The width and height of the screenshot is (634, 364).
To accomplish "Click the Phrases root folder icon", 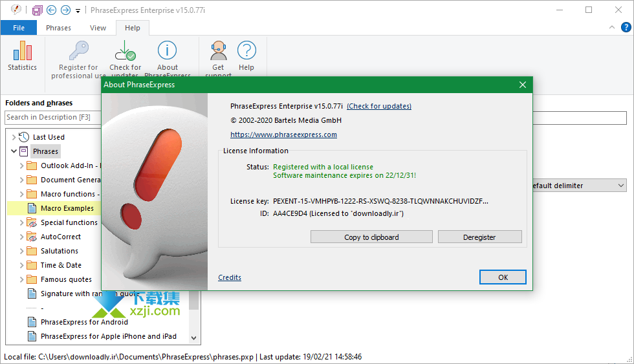I will [24, 151].
